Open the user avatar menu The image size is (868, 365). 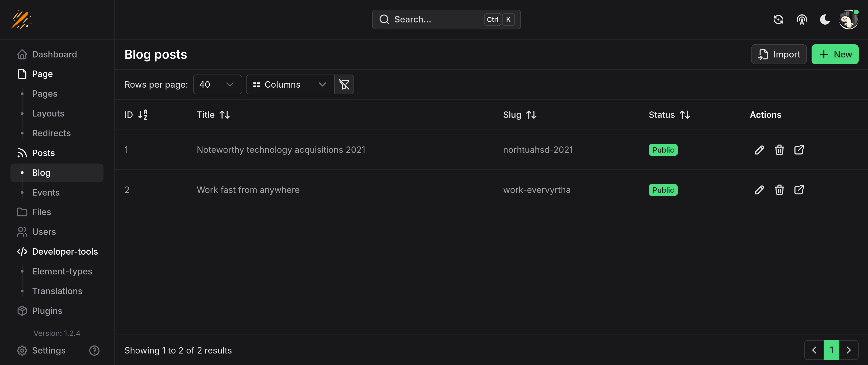click(848, 20)
